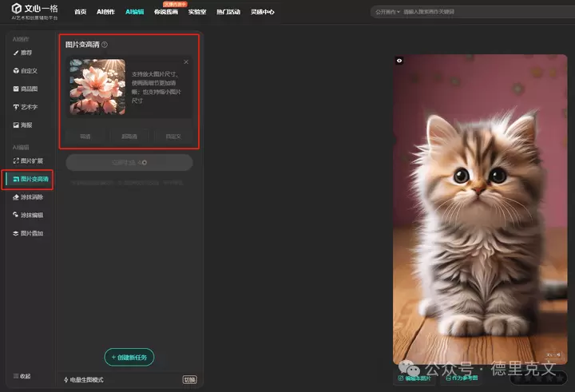Close the flower image upload card
This screenshot has height=392, width=575.
pyautogui.click(x=186, y=61)
